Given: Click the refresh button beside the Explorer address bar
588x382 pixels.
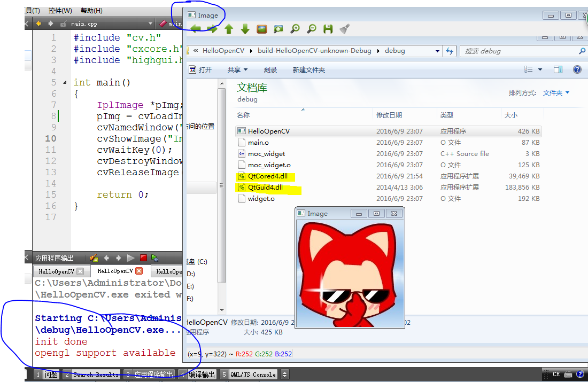Looking at the screenshot, I should pyautogui.click(x=450, y=51).
